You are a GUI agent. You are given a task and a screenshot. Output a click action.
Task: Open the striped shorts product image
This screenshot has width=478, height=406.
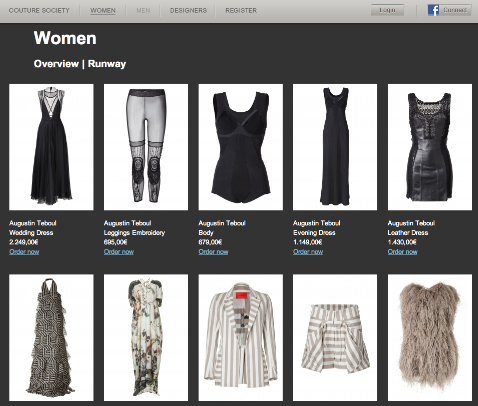pos(335,338)
